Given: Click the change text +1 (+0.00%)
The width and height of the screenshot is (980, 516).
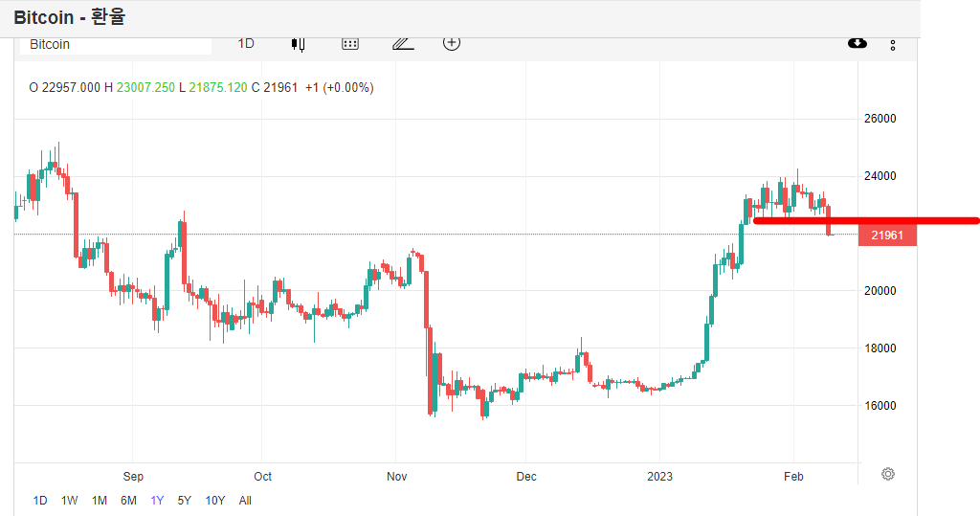Looking at the screenshot, I should 340,87.
